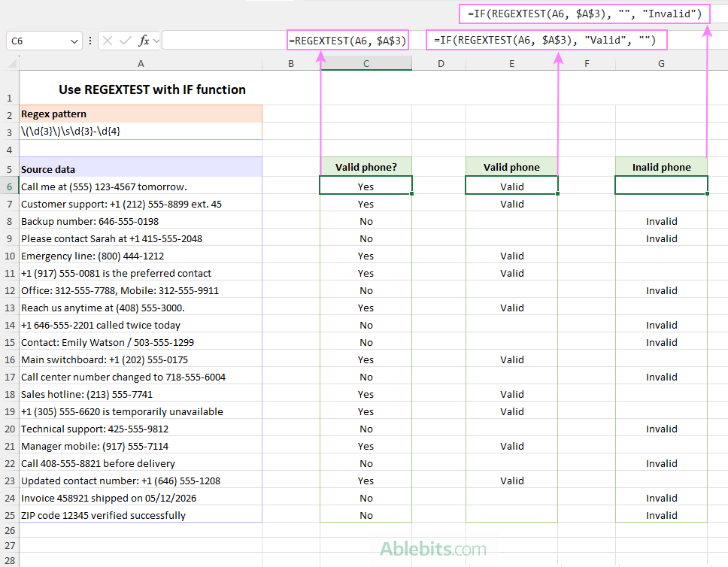Click the empty selected cell G6
Image resolution: width=728 pixels, height=567 pixels.
pyautogui.click(x=661, y=185)
